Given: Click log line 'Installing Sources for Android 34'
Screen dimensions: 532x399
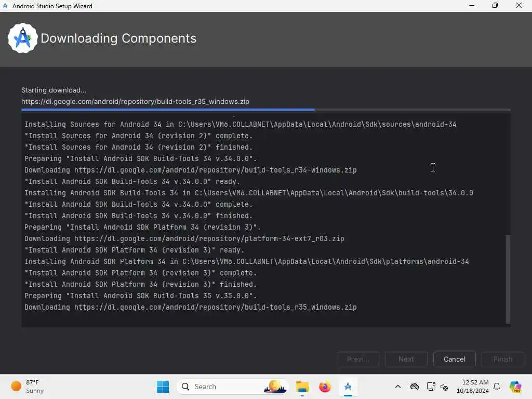Looking at the screenshot, I should tap(240, 124).
